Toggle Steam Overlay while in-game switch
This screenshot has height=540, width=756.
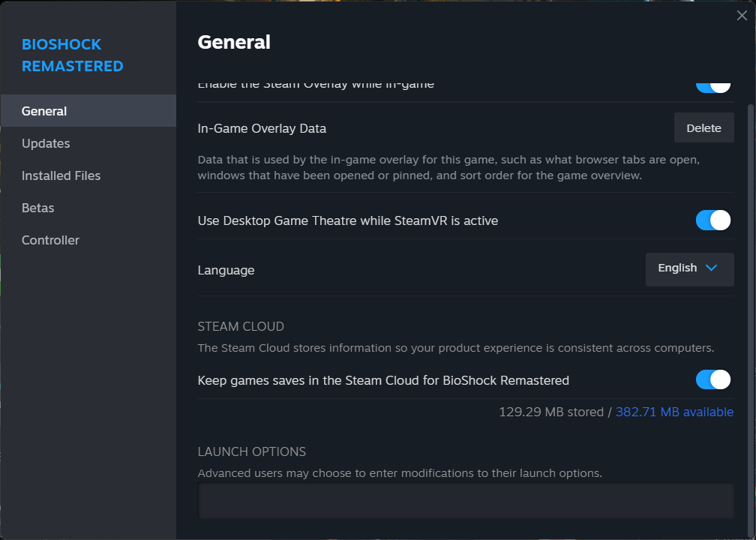[x=712, y=85]
